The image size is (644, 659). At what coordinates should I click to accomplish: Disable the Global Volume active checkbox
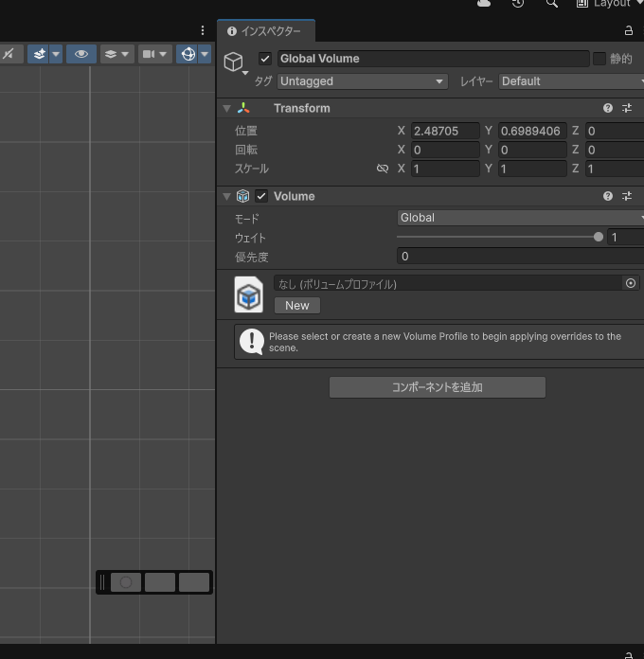(x=265, y=59)
